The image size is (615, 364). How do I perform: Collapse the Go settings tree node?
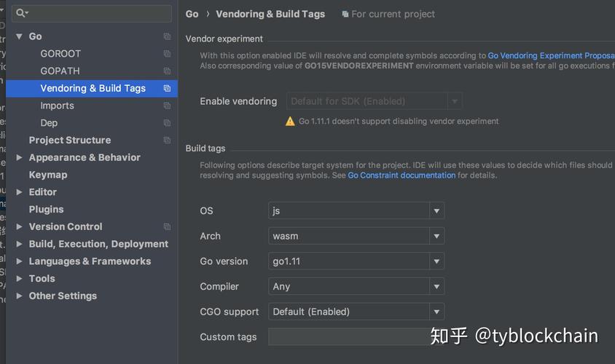tap(19, 36)
